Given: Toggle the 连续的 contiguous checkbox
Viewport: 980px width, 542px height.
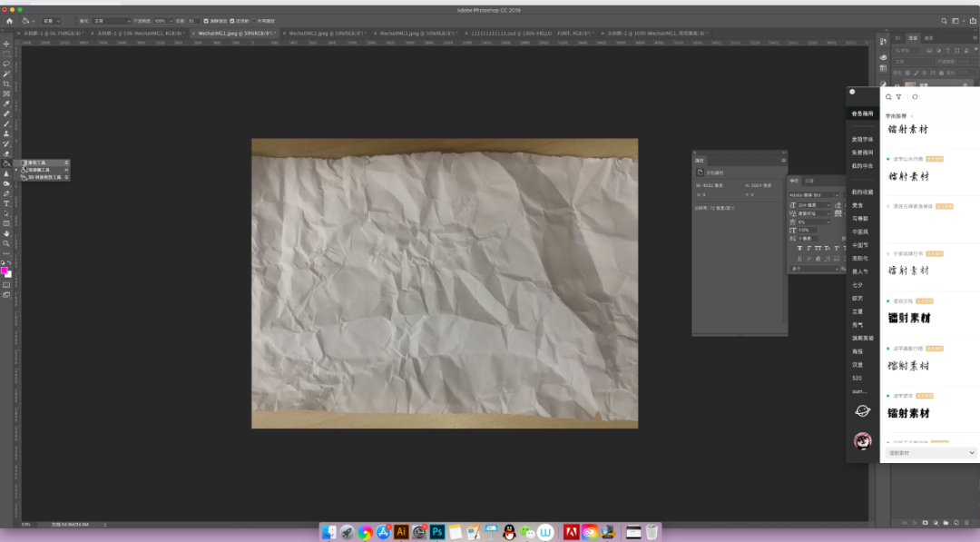Looking at the screenshot, I should click(x=232, y=20).
